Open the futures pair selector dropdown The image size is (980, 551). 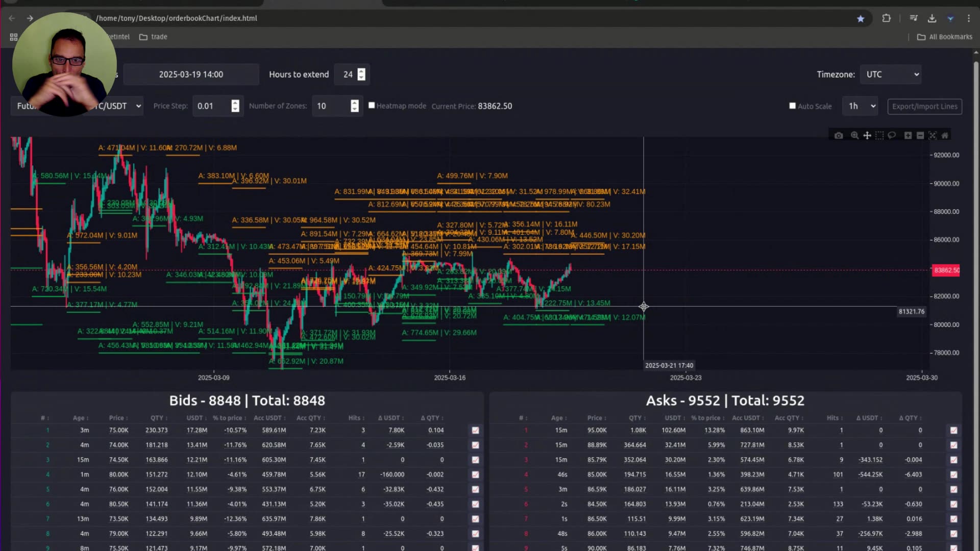point(138,106)
